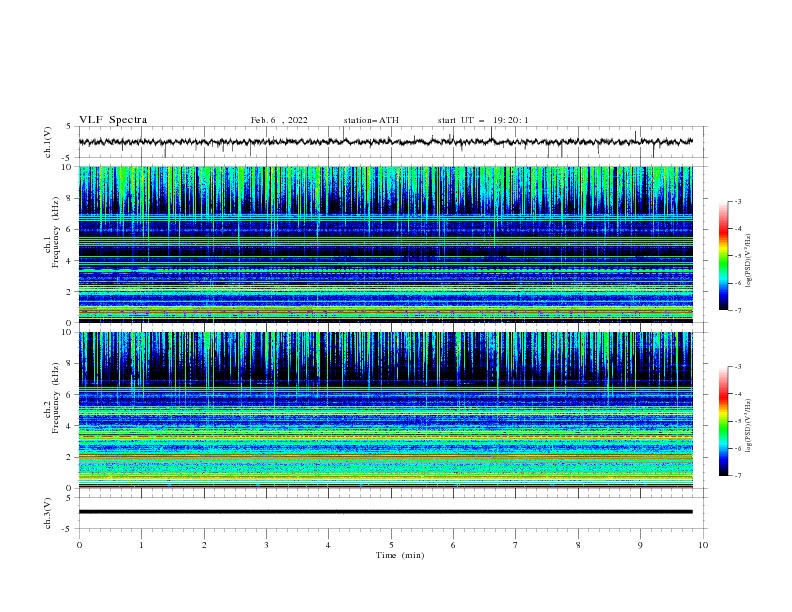This screenshot has height=612, width=792.
Task: Click the "8" tick on the time axis
Action: pyautogui.click(x=578, y=545)
